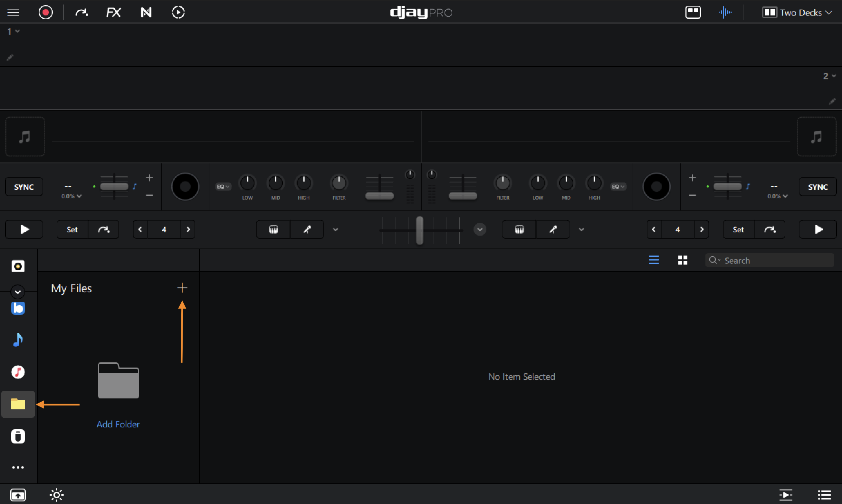
Task: Click the crossfader slider handle
Action: pos(420,230)
